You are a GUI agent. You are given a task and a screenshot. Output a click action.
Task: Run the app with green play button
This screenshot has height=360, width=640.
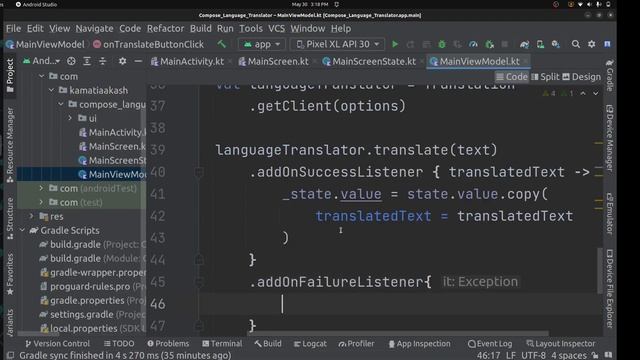pyautogui.click(x=395, y=44)
